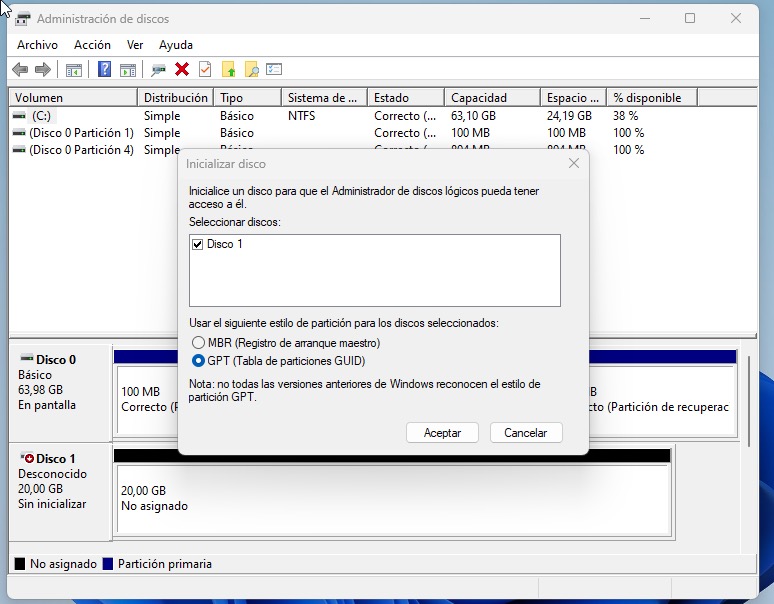Show/hide console tree toolbar icon
Image resolution: width=774 pixels, height=604 pixels.
coord(74,70)
